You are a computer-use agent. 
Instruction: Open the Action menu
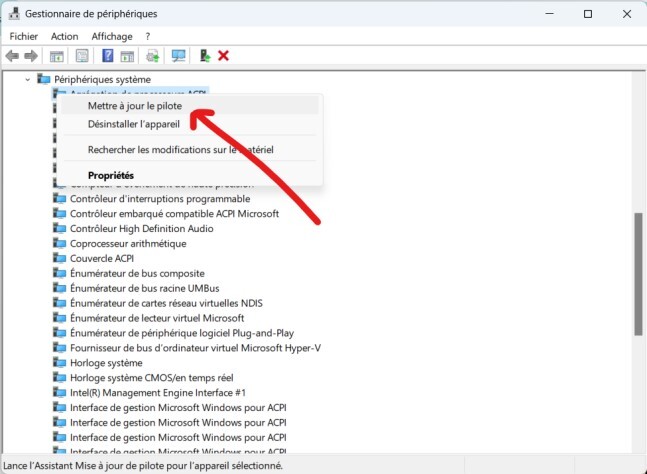click(x=64, y=36)
